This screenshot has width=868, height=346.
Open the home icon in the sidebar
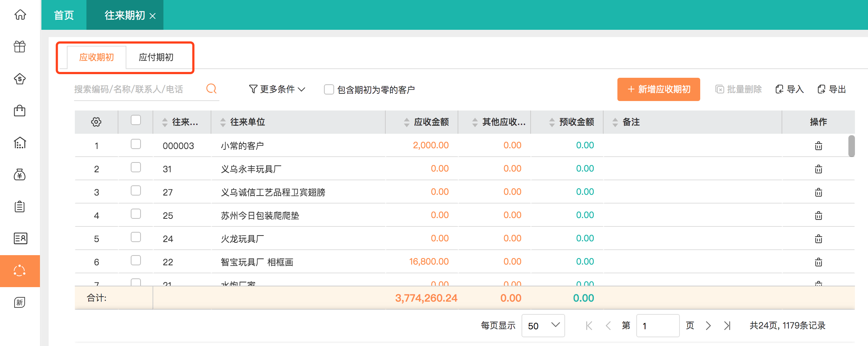pos(20,15)
